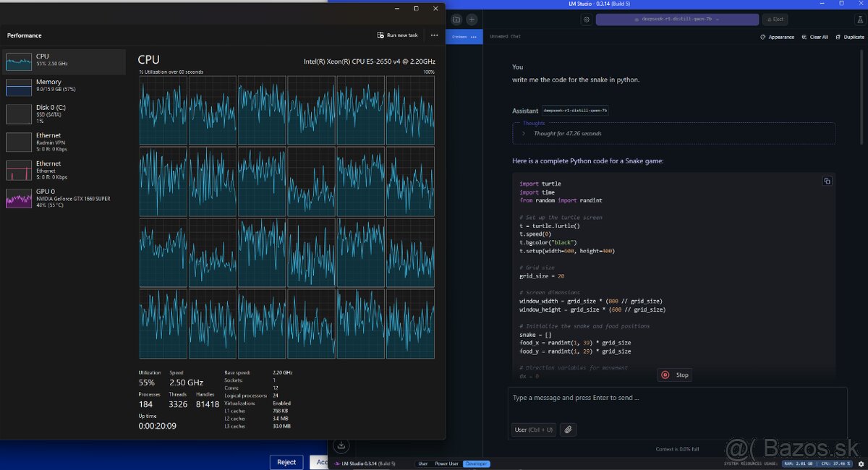Open the flask icon panel at top right
Image resolution: width=868 pixels, height=470 pixels.
(x=860, y=20)
